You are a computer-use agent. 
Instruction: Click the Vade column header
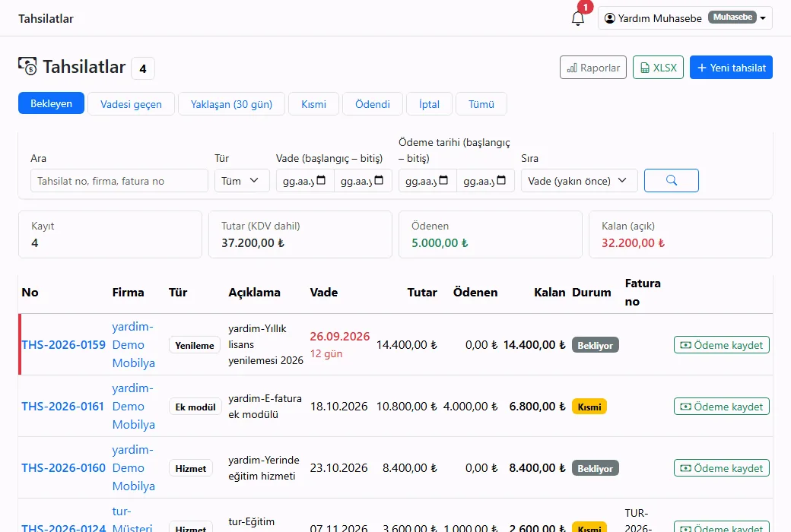pos(324,293)
